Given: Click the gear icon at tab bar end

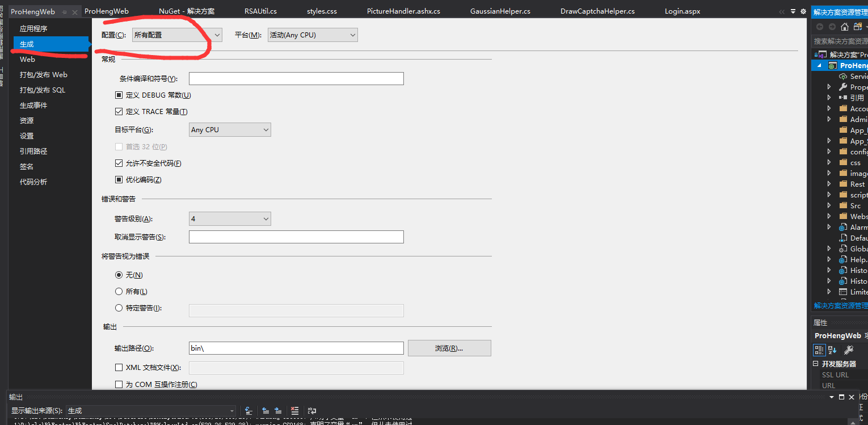Looking at the screenshot, I should (803, 11).
